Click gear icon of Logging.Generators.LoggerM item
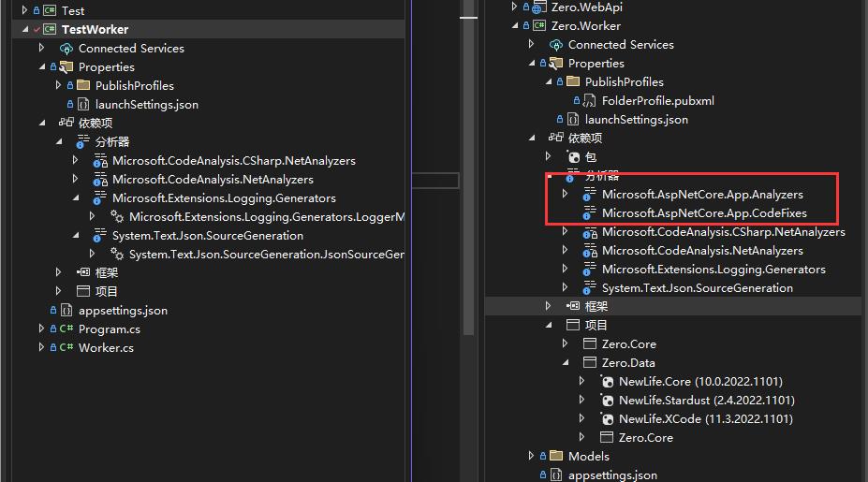The image size is (868, 482). pyautogui.click(x=116, y=216)
